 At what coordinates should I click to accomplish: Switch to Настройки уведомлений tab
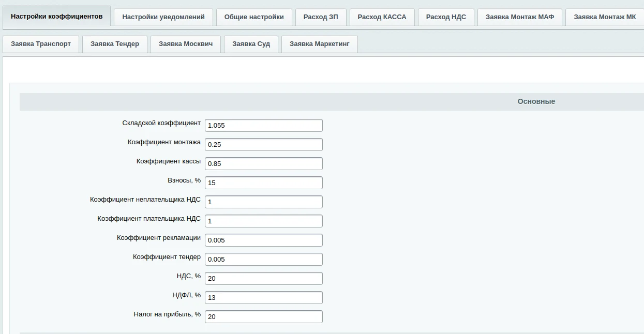point(163,17)
